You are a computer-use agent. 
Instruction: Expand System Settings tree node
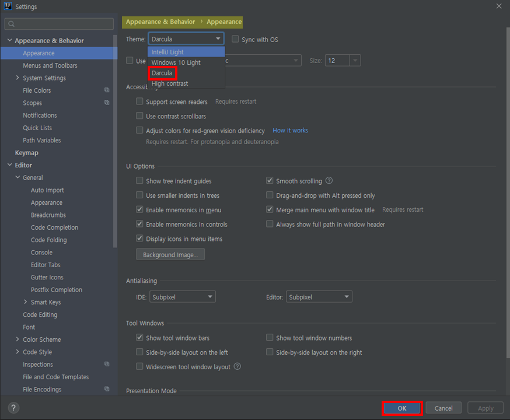pyautogui.click(x=18, y=78)
